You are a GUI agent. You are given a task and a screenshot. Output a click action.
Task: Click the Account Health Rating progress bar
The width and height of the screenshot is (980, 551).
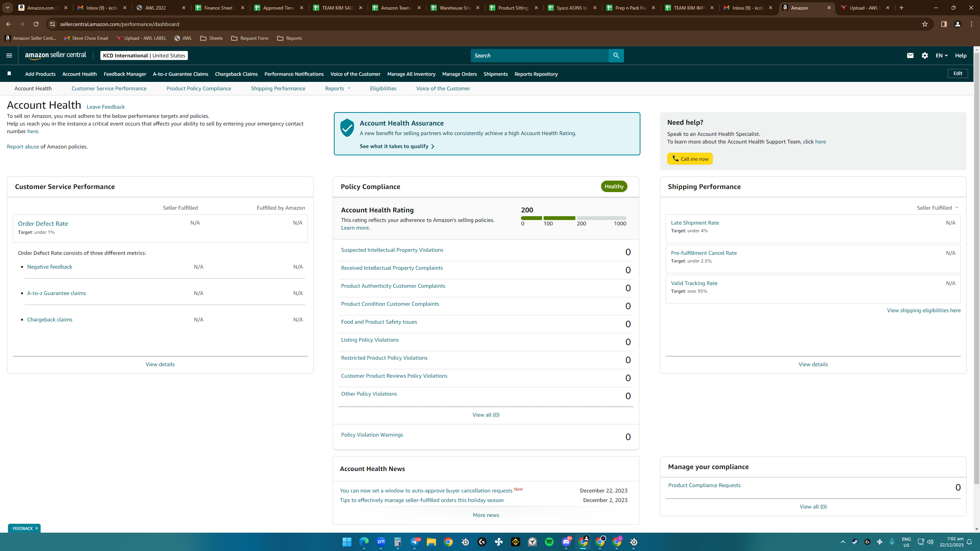click(x=573, y=218)
